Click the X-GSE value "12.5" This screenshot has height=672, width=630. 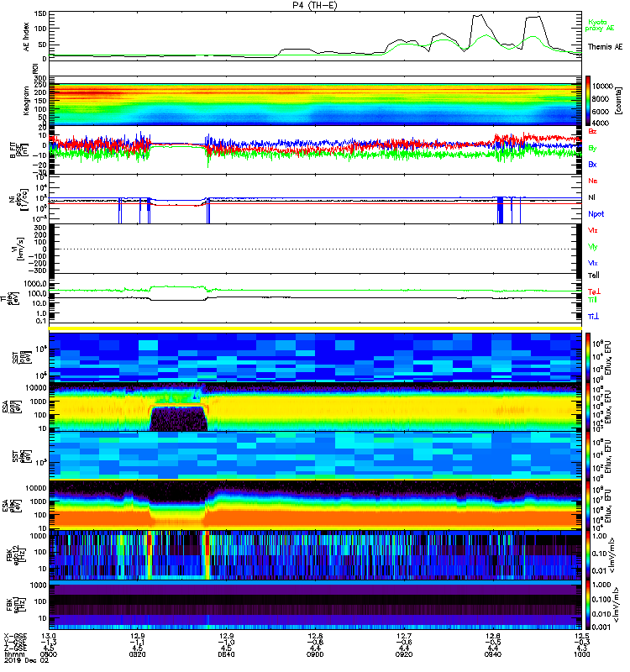[x=581, y=636]
